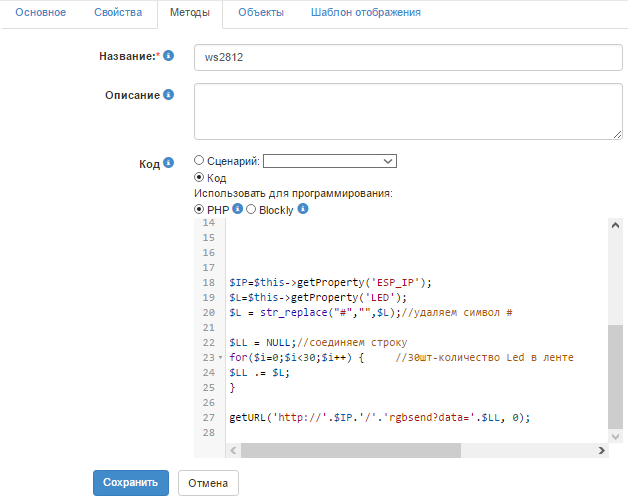Click info icon after Blockly option
The image size is (628, 504).
302,209
